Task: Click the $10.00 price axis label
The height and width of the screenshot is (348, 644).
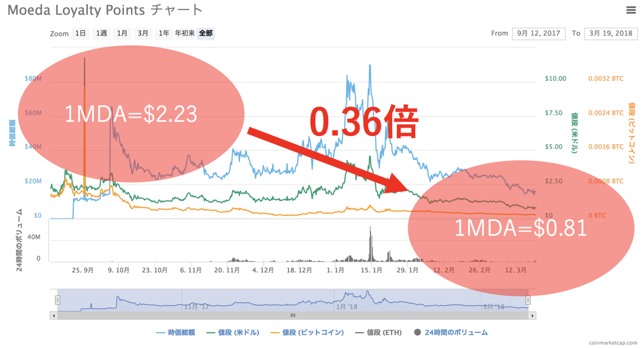Action: (555, 79)
